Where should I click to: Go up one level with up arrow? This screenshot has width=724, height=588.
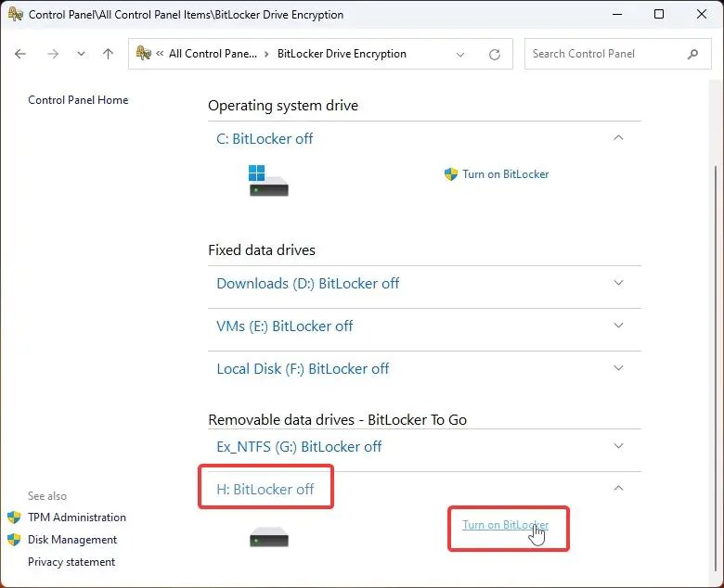[x=108, y=54]
